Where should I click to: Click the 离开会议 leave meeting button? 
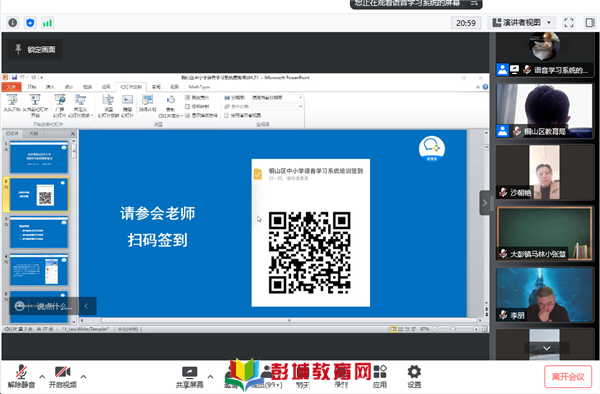(568, 377)
